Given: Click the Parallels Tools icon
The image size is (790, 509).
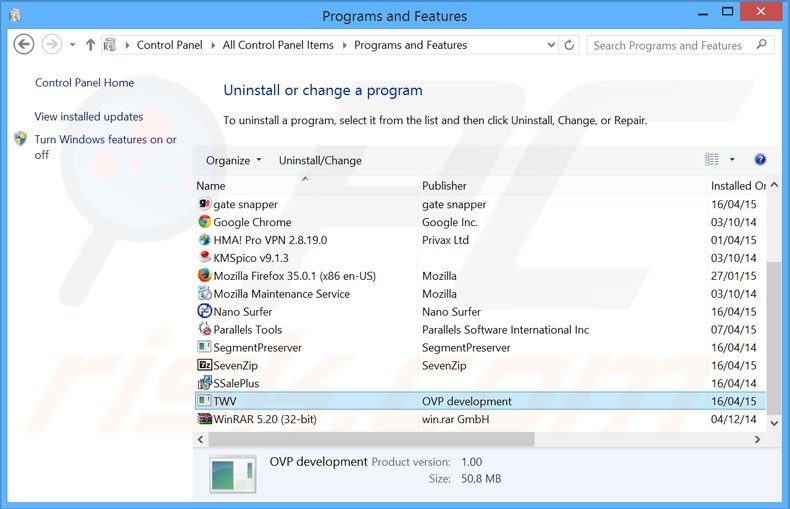Looking at the screenshot, I should [204, 329].
